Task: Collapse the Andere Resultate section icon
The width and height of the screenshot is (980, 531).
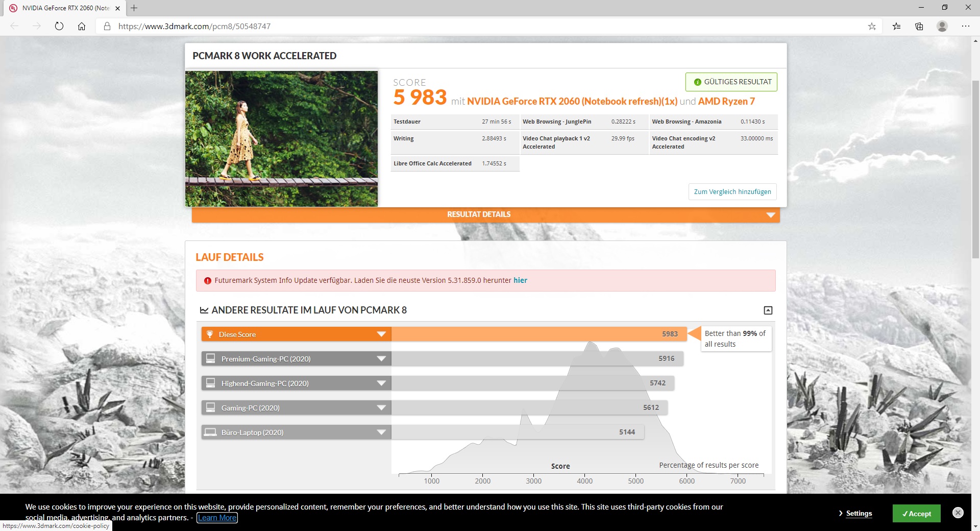Action: [768, 310]
